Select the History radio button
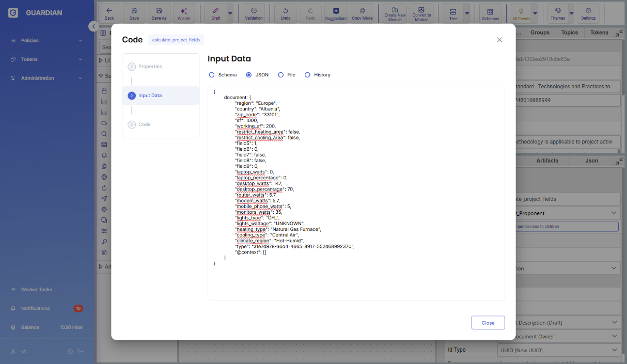The width and height of the screenshot is (627, 364). coord(307,75)
